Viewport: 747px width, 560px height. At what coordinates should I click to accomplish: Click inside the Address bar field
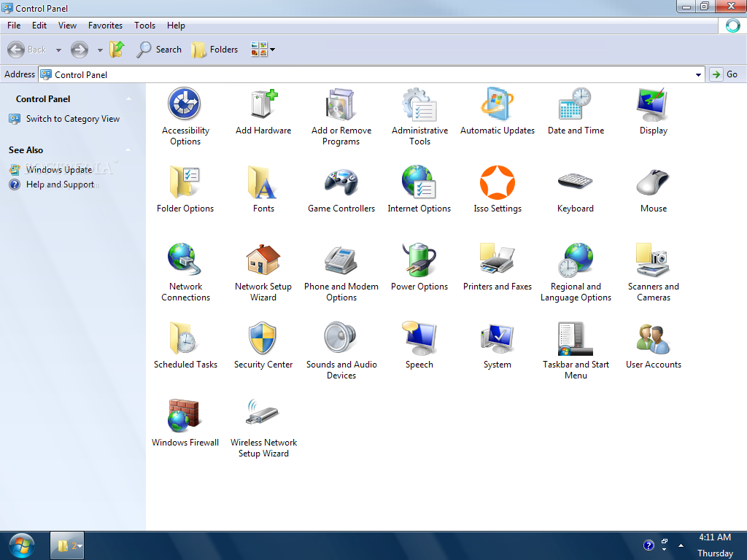371,75
